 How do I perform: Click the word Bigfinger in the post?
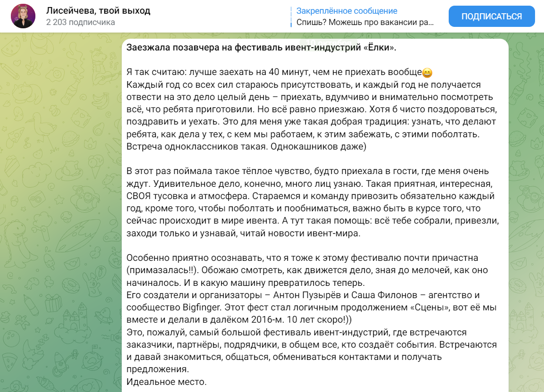coord(201,308)
